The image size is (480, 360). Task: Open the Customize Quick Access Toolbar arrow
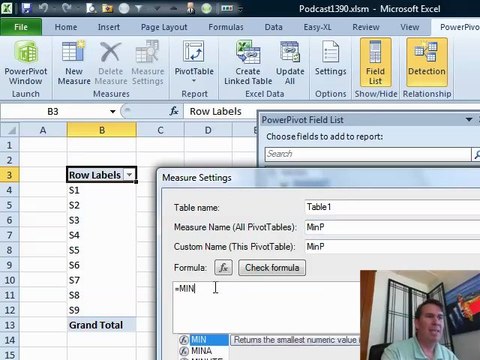[x=241, y=9]
